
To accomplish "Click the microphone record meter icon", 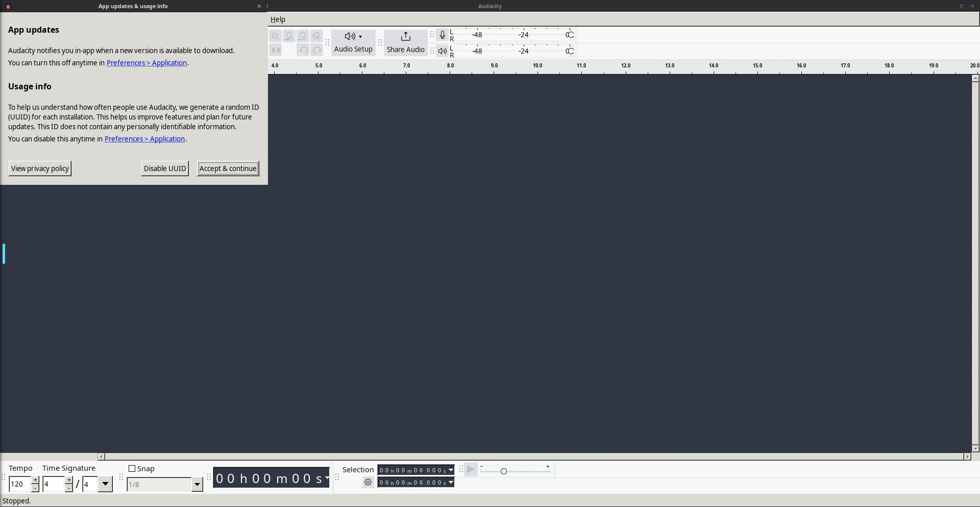I will point(442,35).
